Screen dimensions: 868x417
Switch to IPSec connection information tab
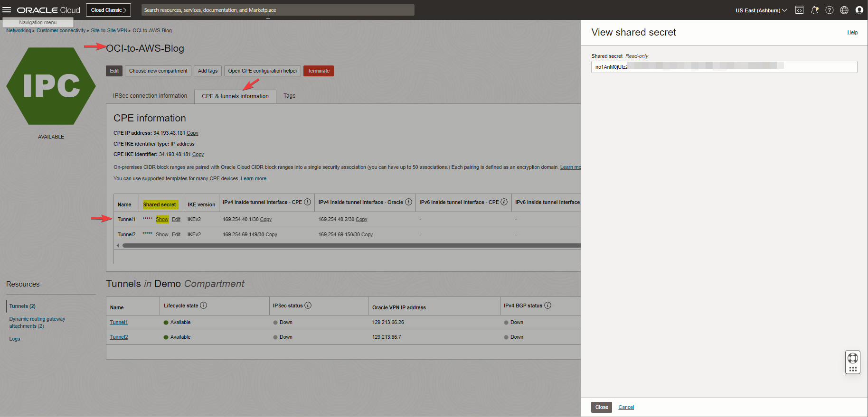[150, 96]
